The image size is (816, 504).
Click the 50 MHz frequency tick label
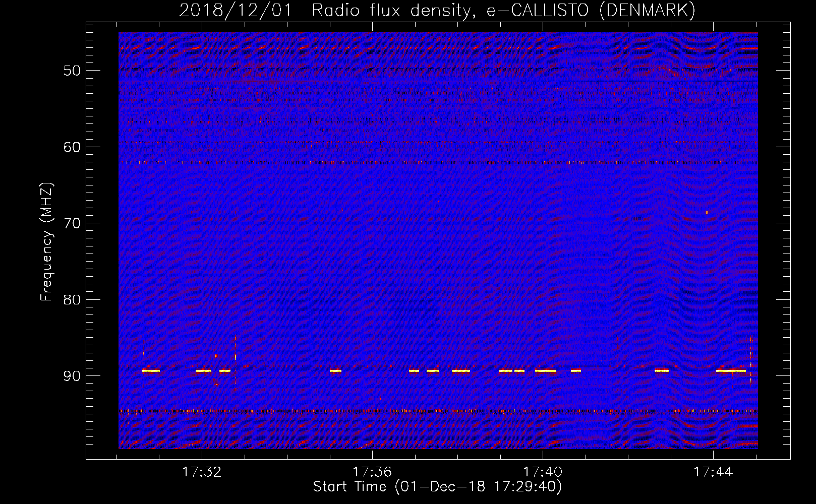(x=72, y=71)
